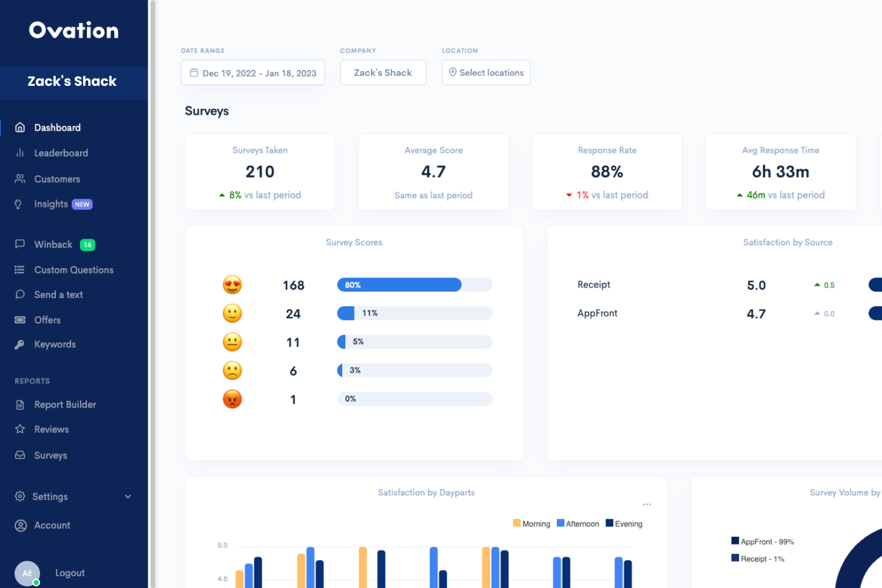Screen dimensions: 882x588
Task: Click the Logout link
Action: tap(70, 573)
